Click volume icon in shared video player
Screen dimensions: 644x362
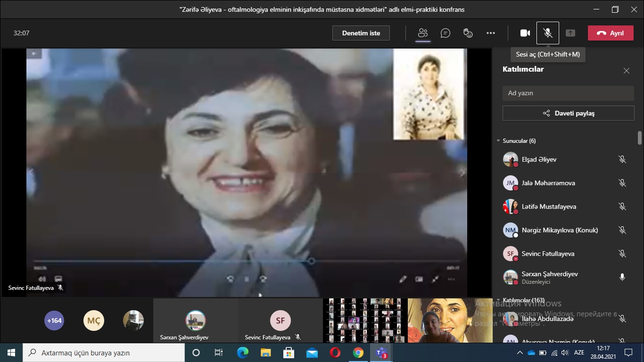[42, 279]
